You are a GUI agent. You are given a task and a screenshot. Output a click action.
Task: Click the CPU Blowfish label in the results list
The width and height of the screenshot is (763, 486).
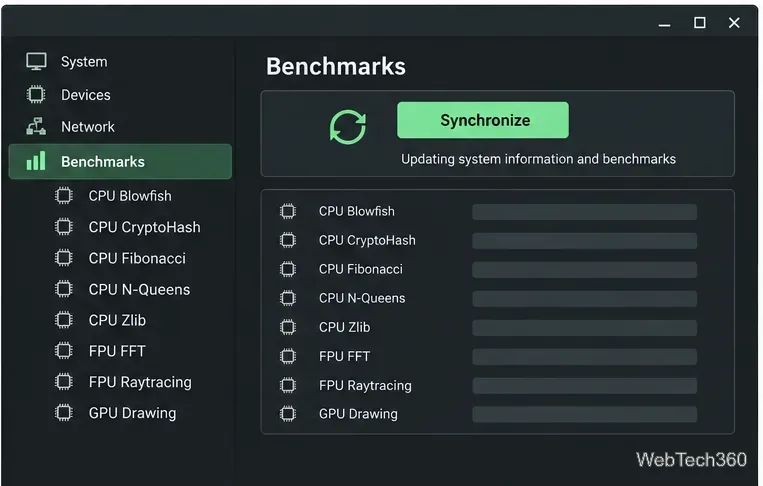(x=357, y=211)
